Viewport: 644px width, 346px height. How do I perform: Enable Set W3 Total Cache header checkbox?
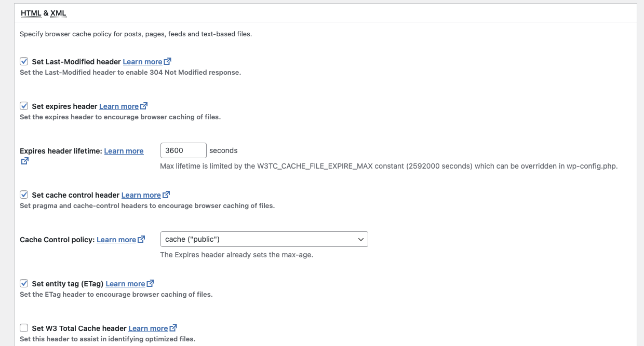pyautogui.click(x=24, y=328)
